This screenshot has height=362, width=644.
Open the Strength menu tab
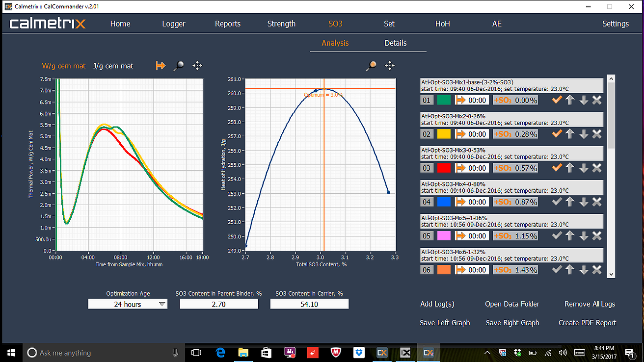(281, 24)
